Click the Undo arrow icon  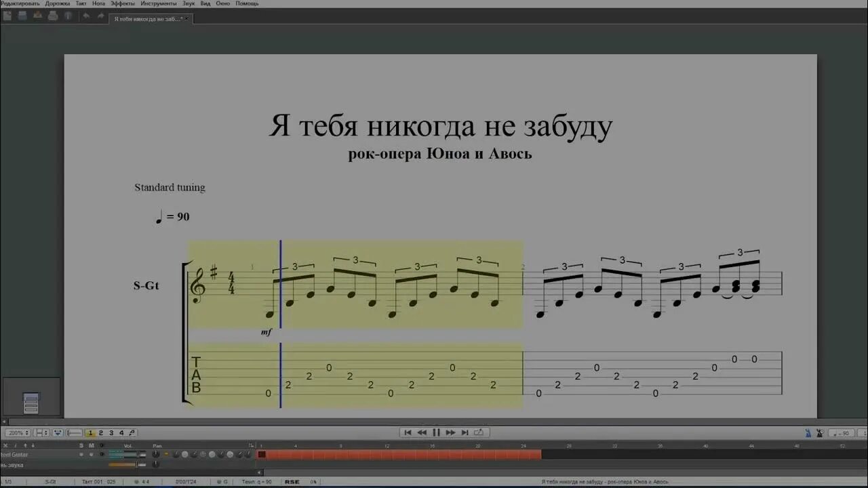click(x=86, y=16)
